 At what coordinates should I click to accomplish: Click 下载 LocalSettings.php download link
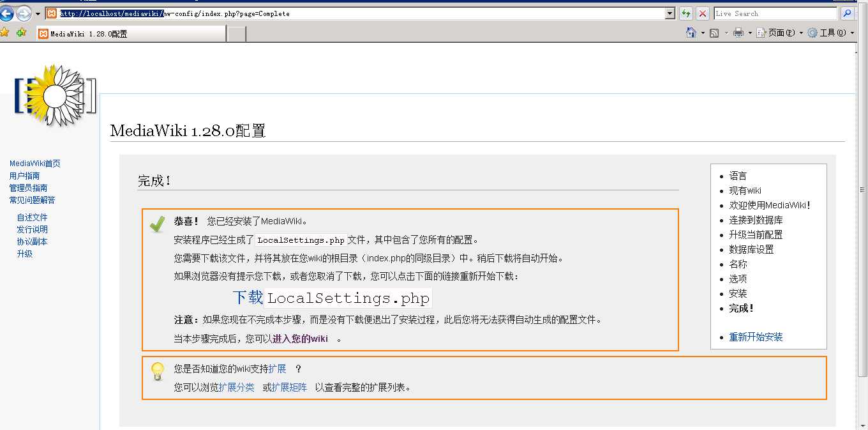[x=332, y=298]
